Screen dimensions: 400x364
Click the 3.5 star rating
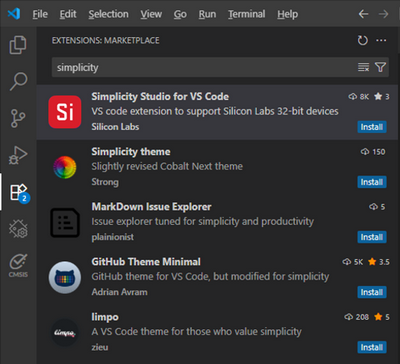[379, 262]
